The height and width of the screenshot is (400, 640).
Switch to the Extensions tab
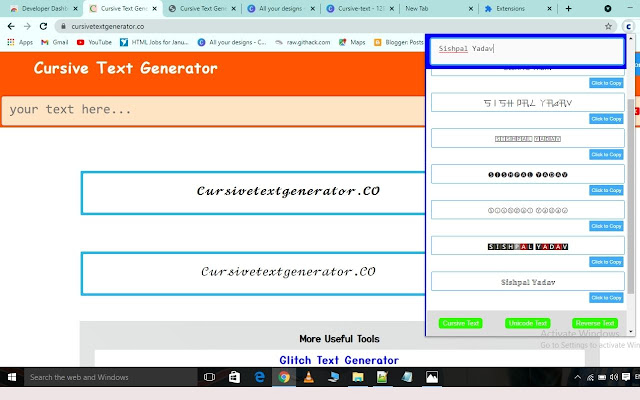pyautogui.click(x=517, y=9)
